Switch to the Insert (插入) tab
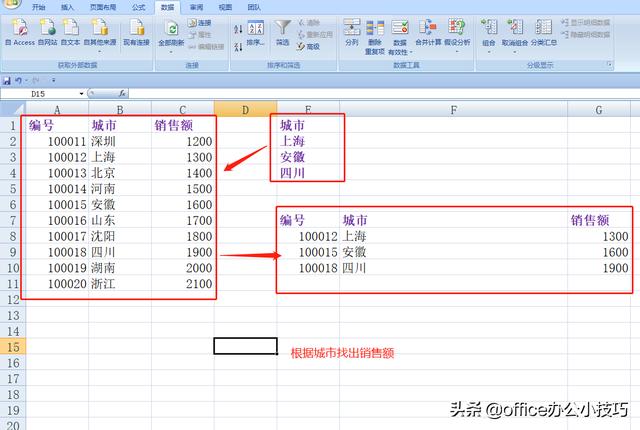The width and height of the screenshot is (640, 430). tap(67, 7)
